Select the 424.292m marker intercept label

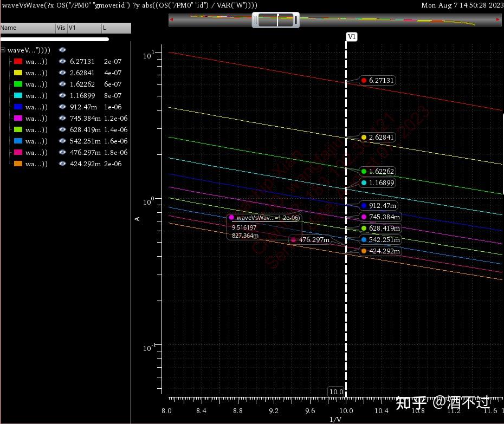380,251
